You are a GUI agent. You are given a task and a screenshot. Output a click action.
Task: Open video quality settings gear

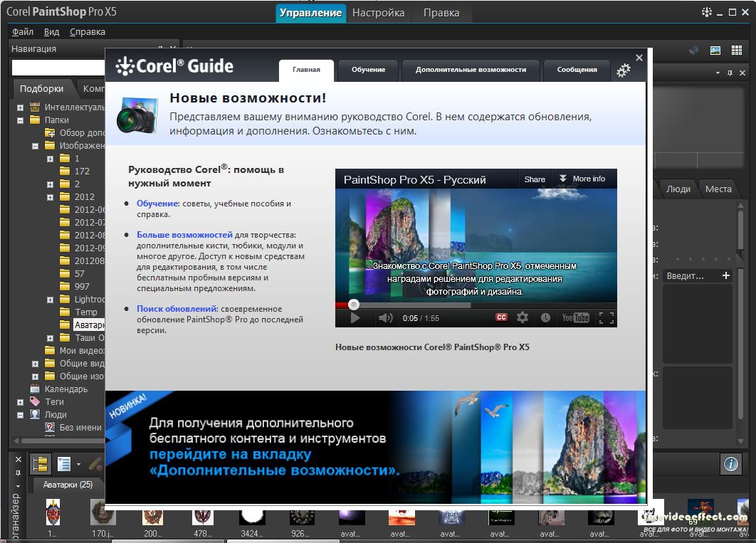click(523, 317)
